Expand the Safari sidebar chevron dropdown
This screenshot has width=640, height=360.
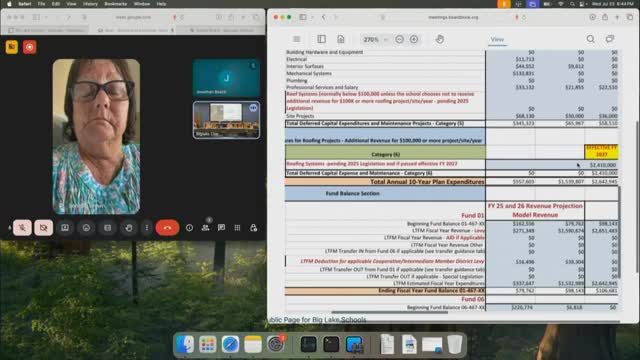pos(312,17)
